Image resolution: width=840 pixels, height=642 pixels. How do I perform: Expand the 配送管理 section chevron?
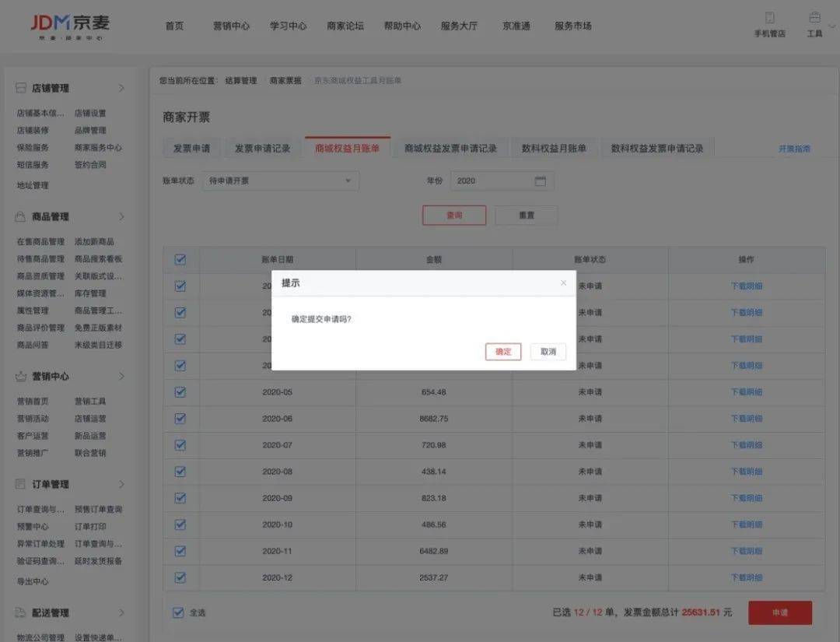click(x=121, y=612)
